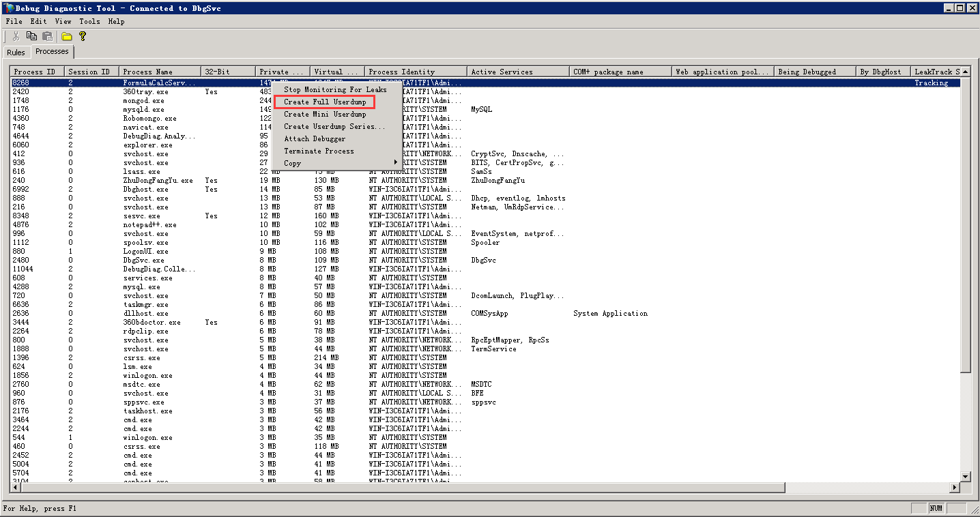Select the Processes tab

(52, 51)
